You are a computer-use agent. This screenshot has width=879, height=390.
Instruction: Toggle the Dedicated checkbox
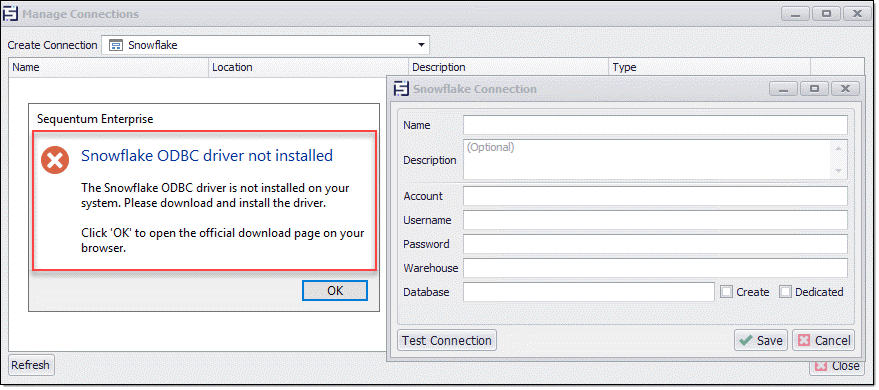coord(785,292)
